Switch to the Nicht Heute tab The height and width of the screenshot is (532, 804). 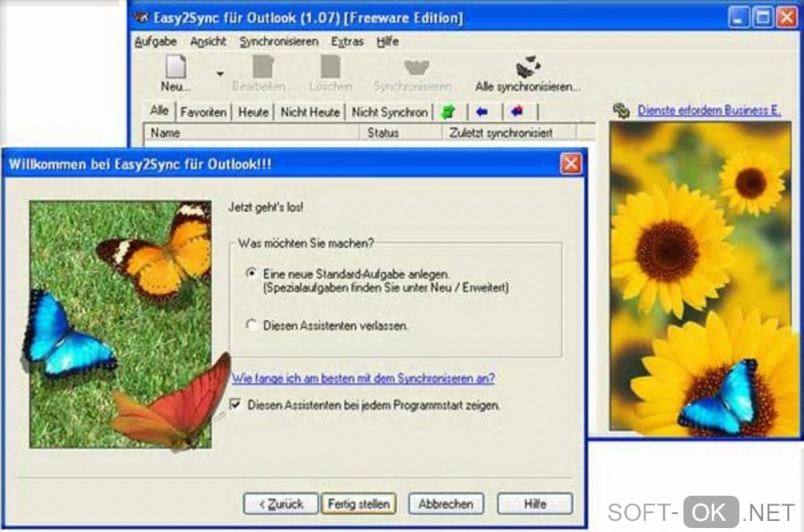311,112
